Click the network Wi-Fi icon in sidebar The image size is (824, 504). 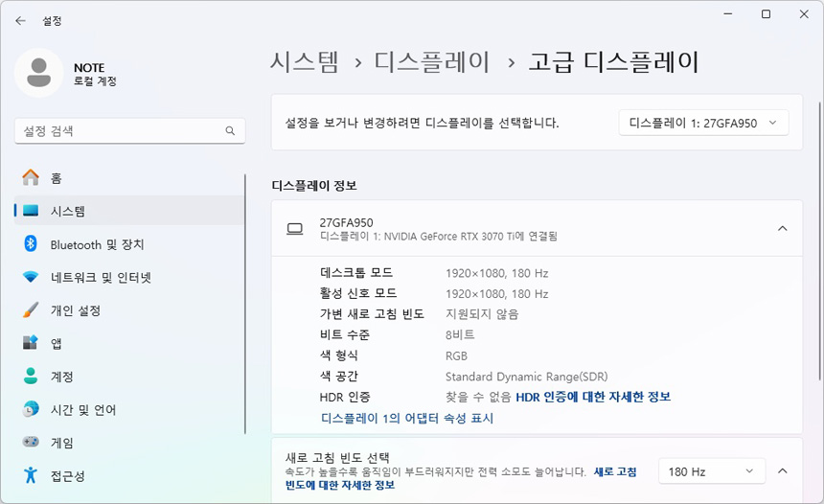(x=31, y=278)
